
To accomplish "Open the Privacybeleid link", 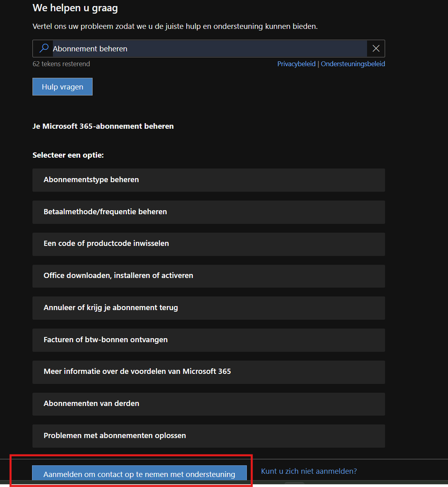I will click(297, 64).
